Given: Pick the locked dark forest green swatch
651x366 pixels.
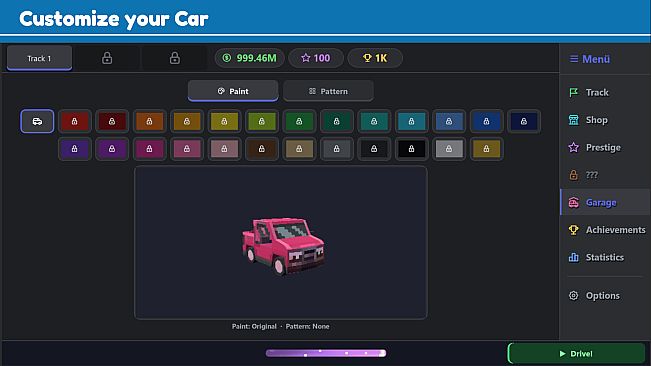Looking at the screenshot, I should [x=336, y=121].
